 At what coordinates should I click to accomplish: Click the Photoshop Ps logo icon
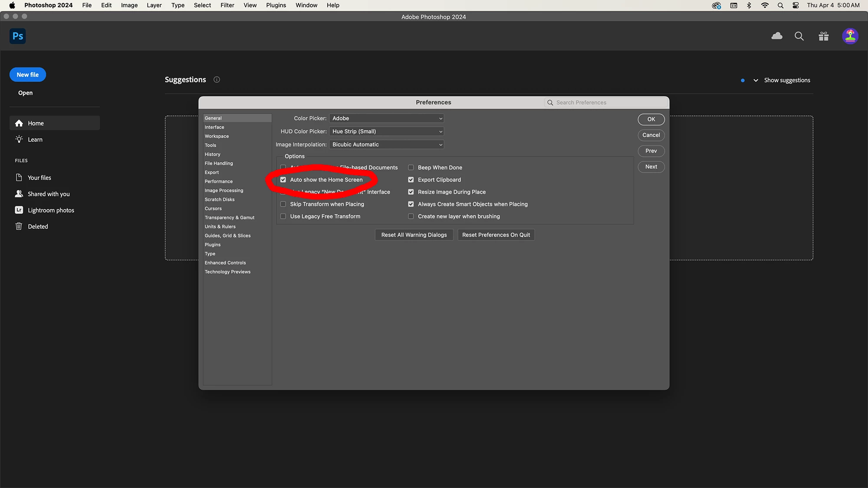(x=18, y=36)
